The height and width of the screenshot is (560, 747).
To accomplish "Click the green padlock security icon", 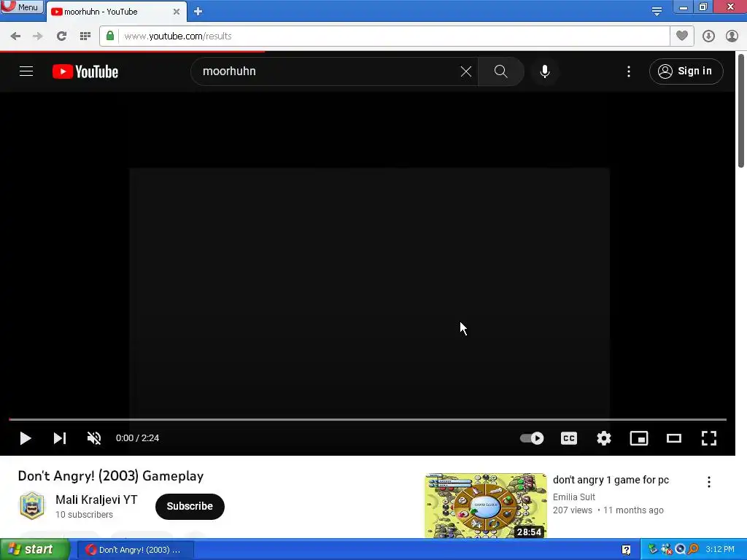I will point(110,36).
